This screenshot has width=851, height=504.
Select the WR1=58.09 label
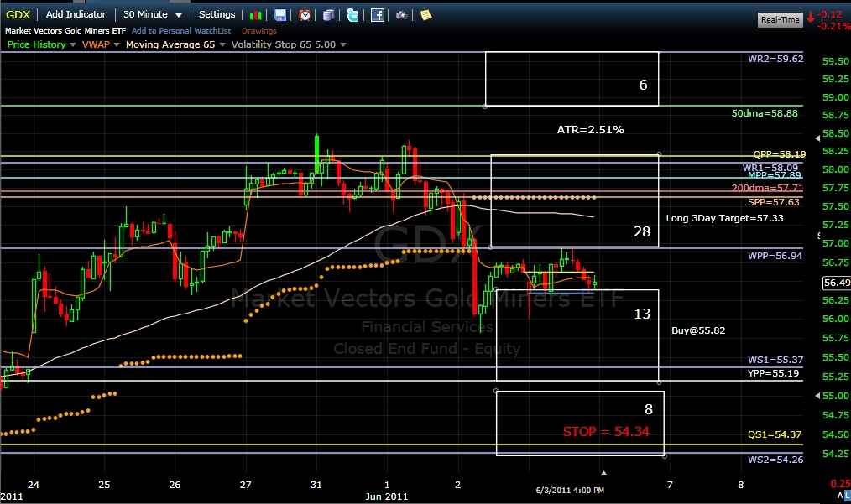point(770,168)
